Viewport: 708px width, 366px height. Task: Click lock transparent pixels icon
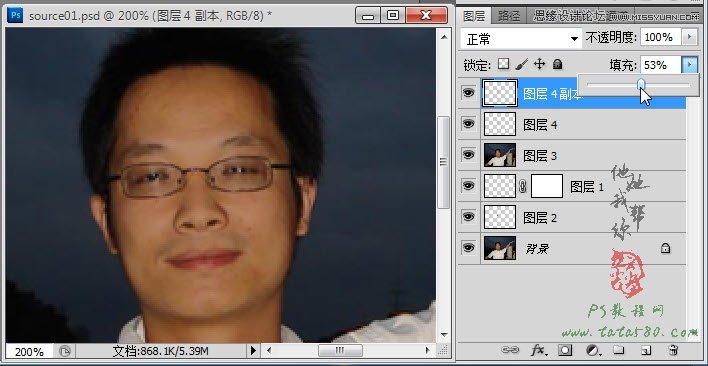503,64
